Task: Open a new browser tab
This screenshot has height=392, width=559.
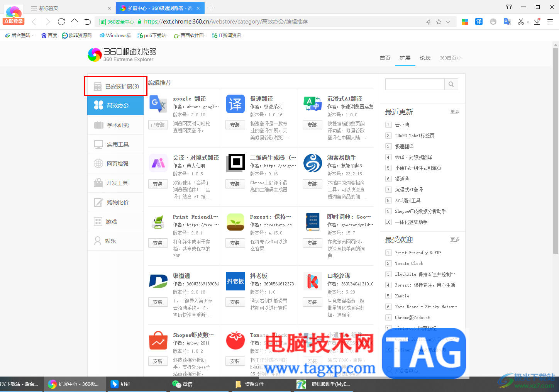Action: [x=211, y=8]
